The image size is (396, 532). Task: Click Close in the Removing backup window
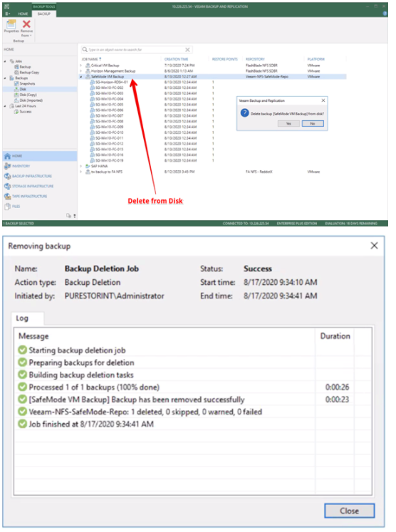(349, 511)
